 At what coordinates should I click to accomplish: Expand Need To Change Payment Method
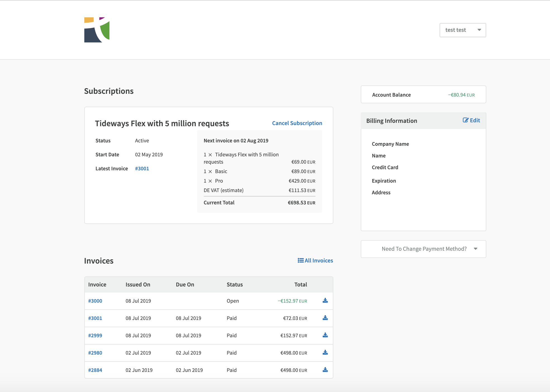click(423, 249)
